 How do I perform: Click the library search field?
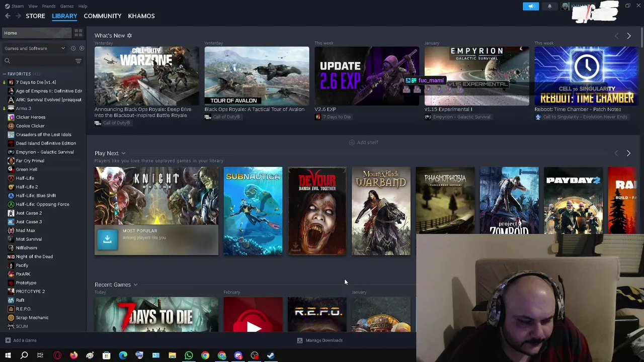(38, 61)
